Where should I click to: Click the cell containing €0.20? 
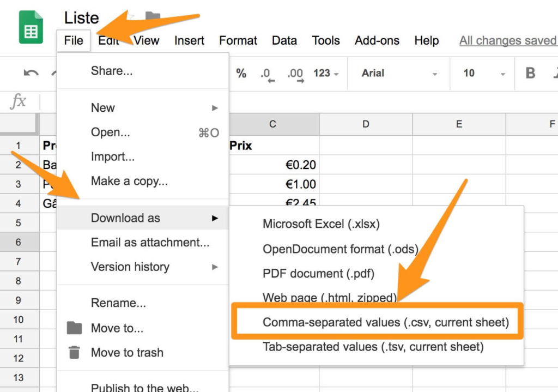point(274,165)
